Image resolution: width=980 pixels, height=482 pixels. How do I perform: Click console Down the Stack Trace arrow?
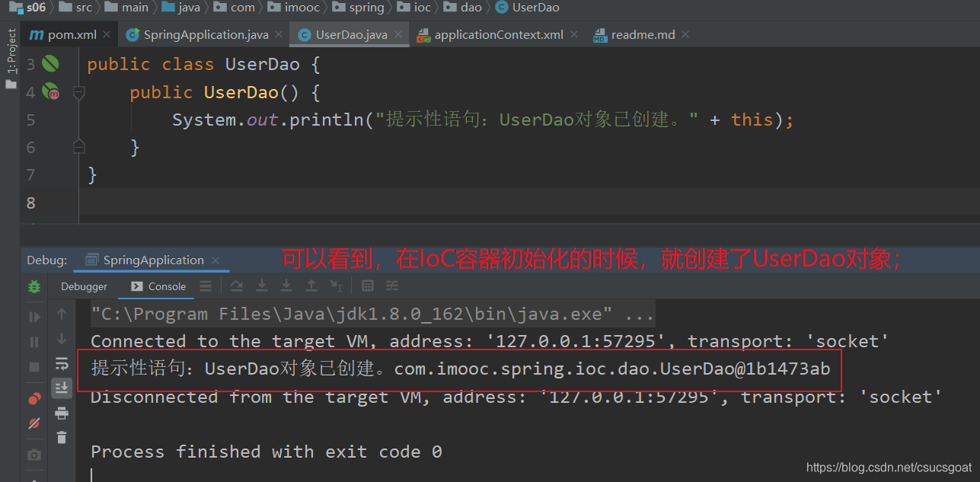[62, 339]
